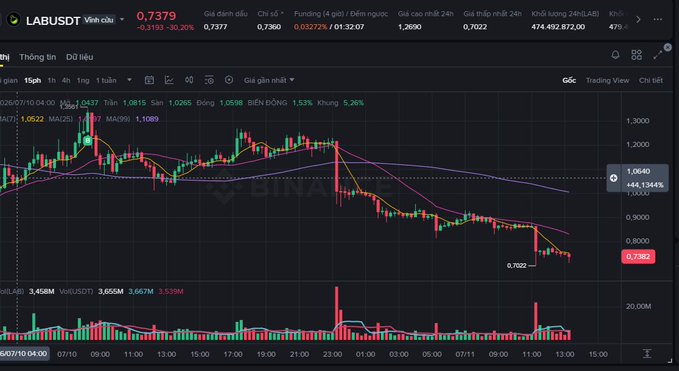The height and width of the screenshot is (371, 679).
Task: Click the 0,7022 low marker on chart
Action: [x=517, y=266]
